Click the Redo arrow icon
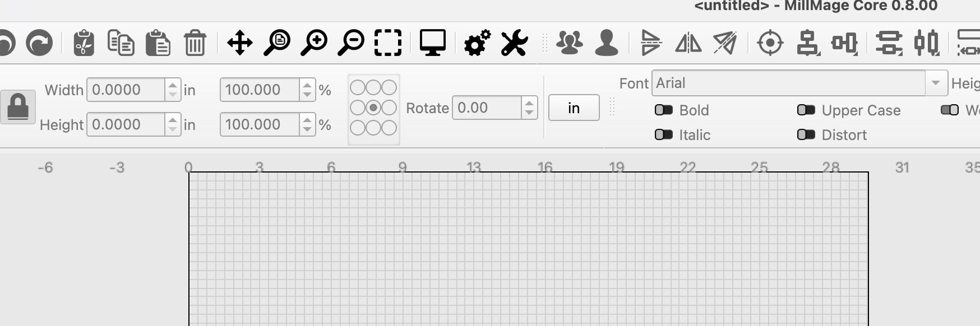Screen dimensions: 980x326 [x=39, y=43]
